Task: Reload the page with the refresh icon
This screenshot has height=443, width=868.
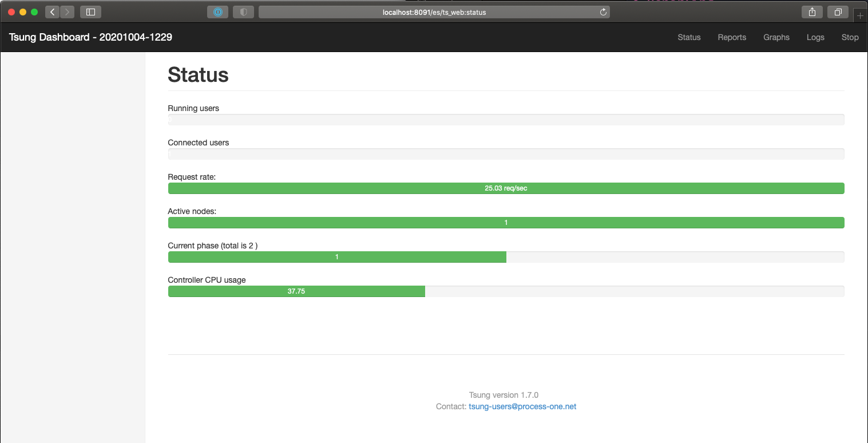Action: (603, 12)
